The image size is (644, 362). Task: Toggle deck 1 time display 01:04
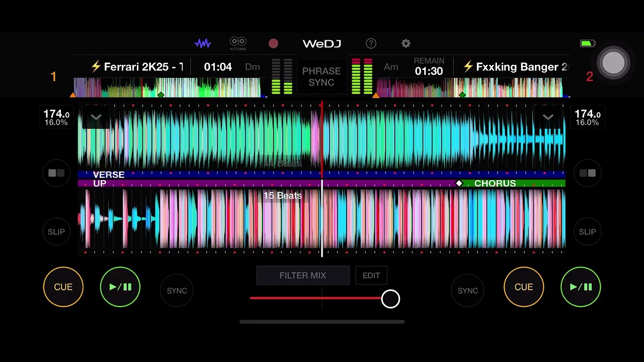tap(218, 67)
